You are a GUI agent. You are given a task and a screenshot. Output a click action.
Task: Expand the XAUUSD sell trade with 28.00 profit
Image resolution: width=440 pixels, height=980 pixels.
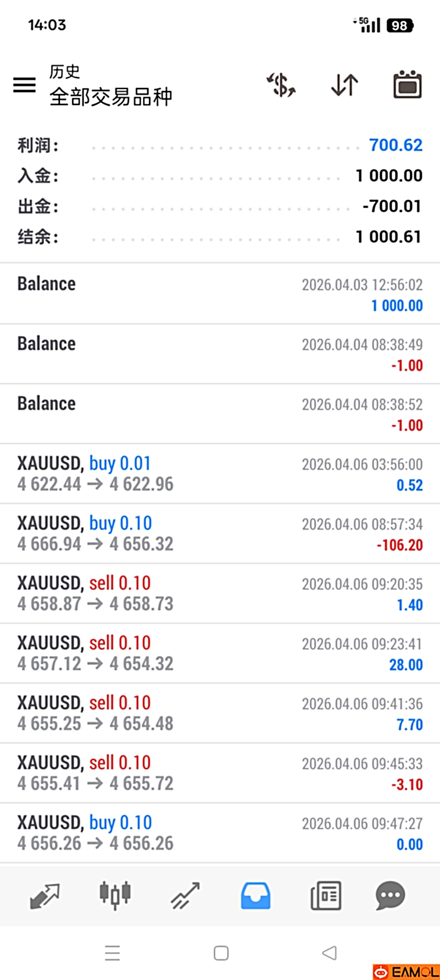coord(220,653)
